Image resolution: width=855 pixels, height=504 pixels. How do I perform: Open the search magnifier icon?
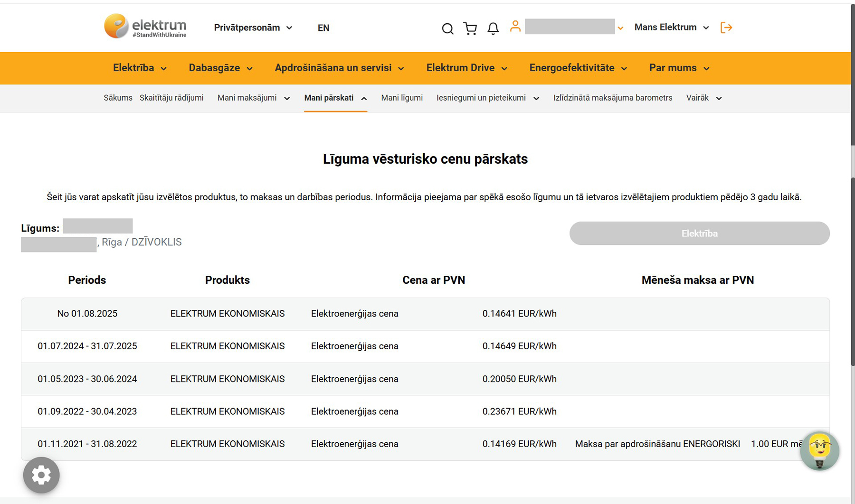coord(447,28)
